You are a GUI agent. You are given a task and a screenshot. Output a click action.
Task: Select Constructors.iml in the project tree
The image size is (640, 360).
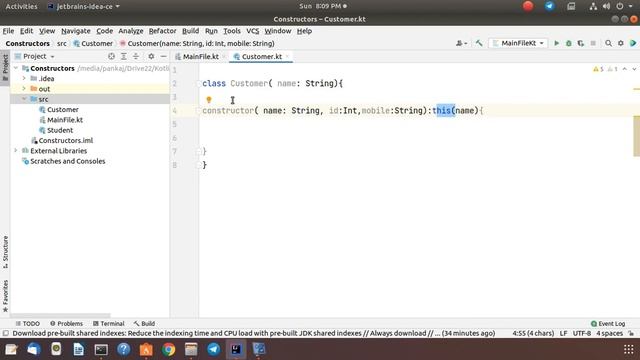[66, 140]
